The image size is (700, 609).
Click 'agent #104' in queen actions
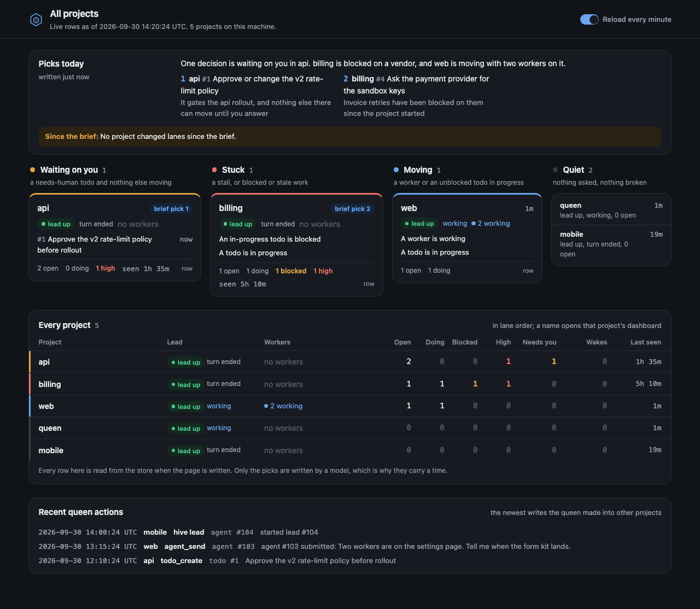click(232, 532)
